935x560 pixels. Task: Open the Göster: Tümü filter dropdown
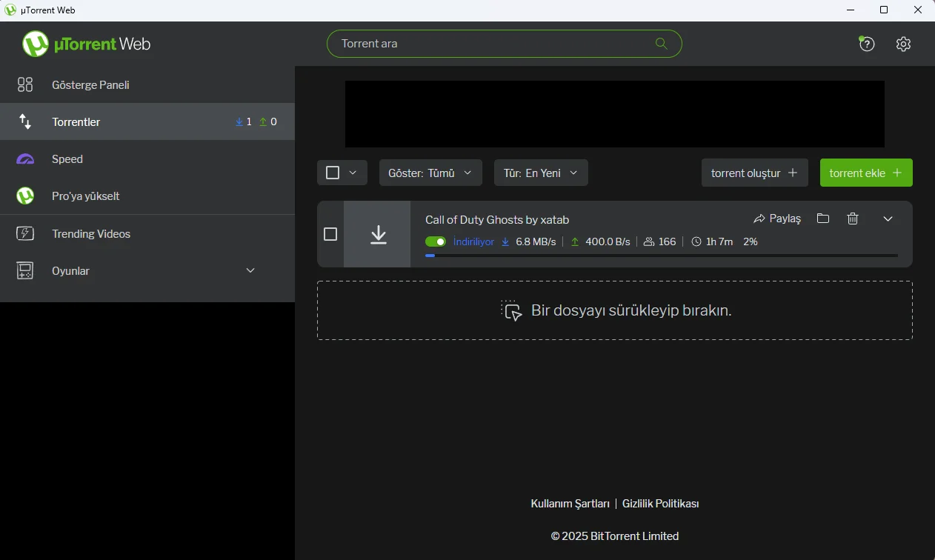point(430,173)
